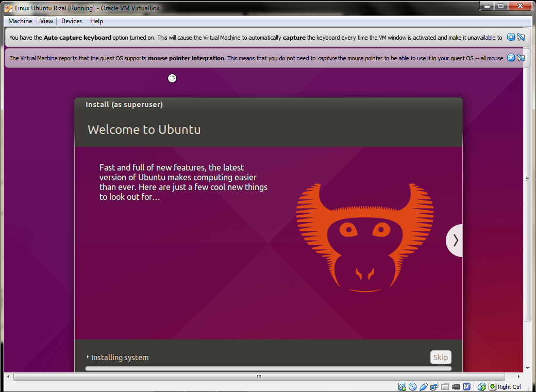Click the vertical scrollbar thumb

(527, 178)
